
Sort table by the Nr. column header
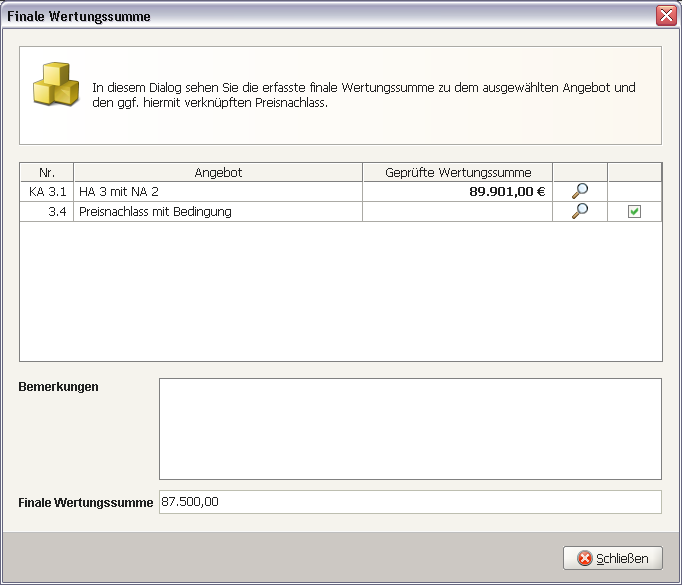click(46, 172)
